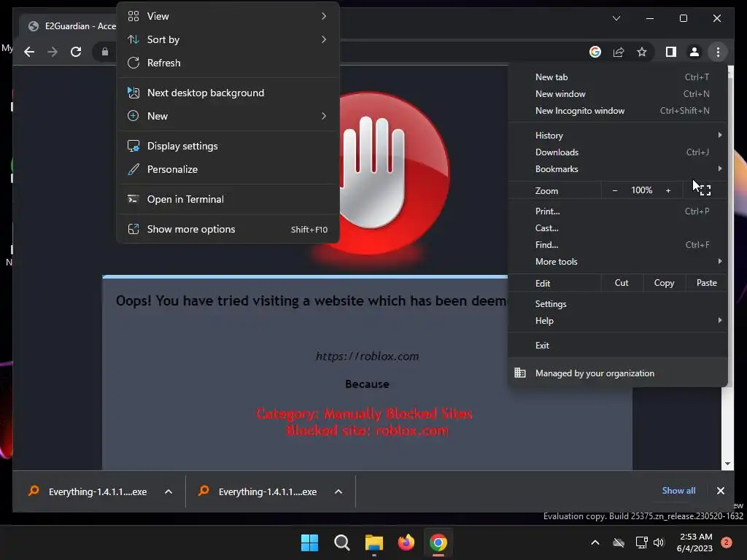The image size is (747, 560).
Task: Open tab search dropdown arrow
Action: point(616,18)
